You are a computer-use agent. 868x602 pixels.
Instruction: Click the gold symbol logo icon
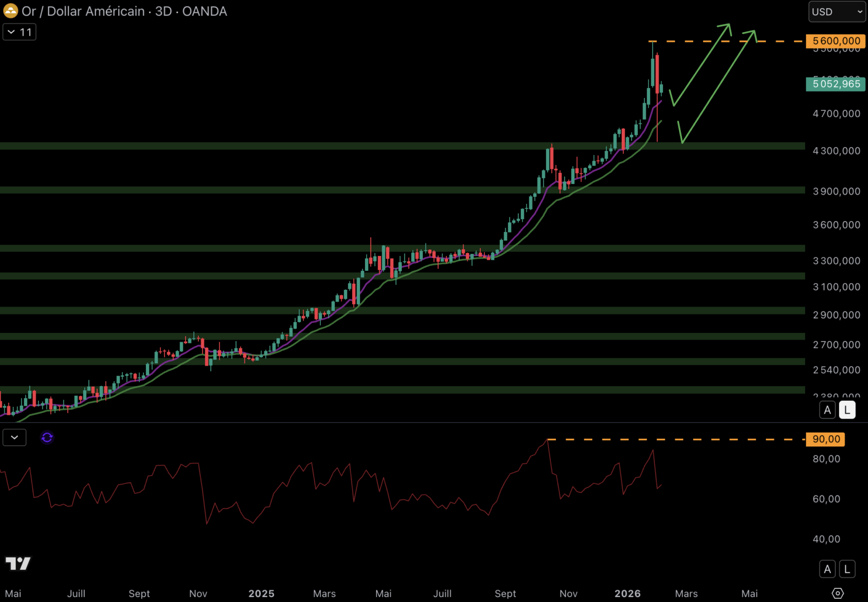click(x=11, y=11)
